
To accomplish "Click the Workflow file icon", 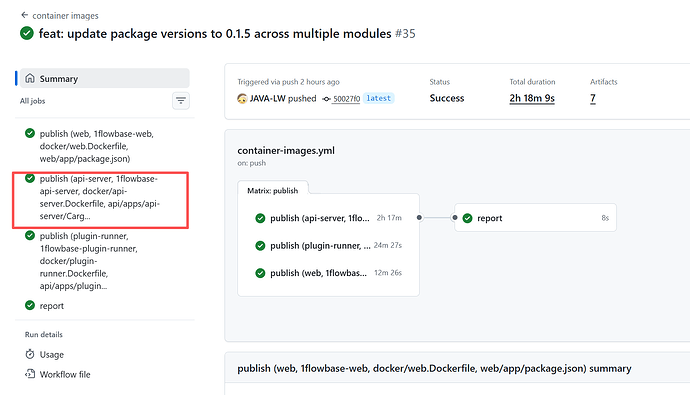I will pyautogui.click(x=30, y=374).
